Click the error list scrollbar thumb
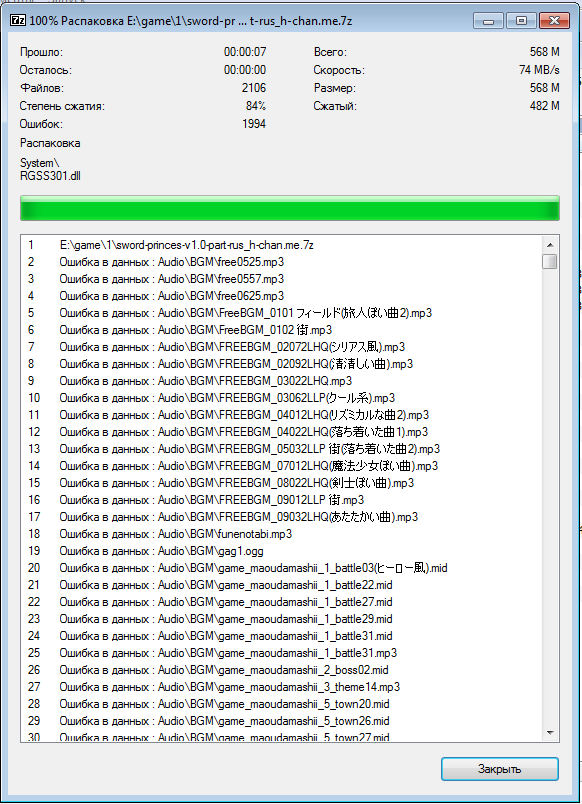This screenshot has width=582, height=804. pos(550,261)
